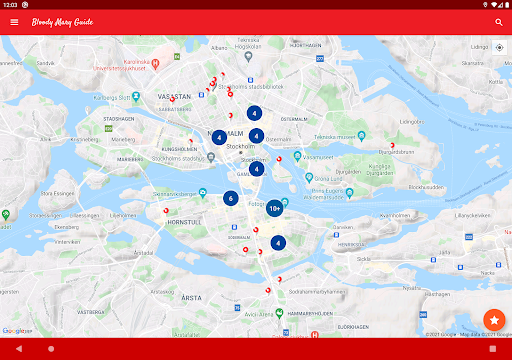Tap the Android back navigation button
The width and height of the screenshot is (512, 360).
19,349
